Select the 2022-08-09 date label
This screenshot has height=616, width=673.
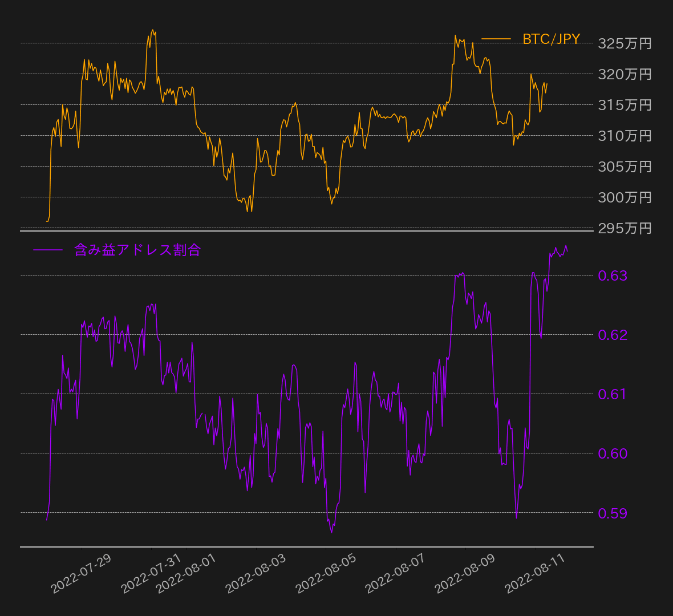[465, 574]
